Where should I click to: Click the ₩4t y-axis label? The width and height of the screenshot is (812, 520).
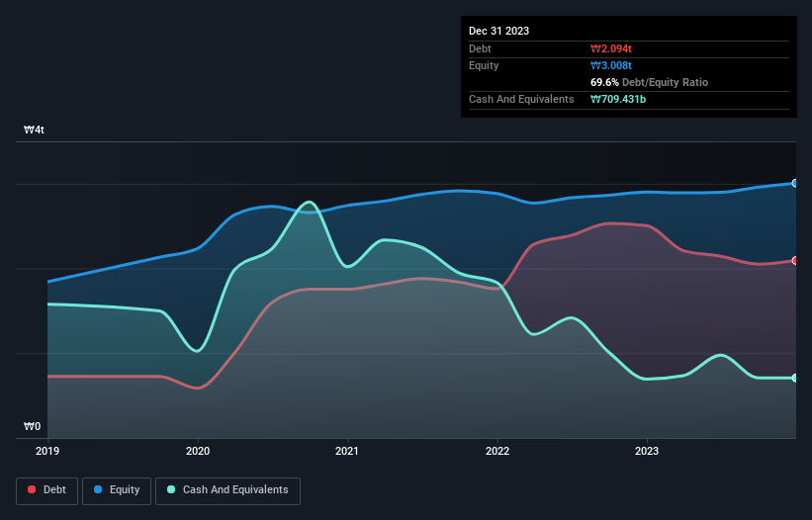(35, 130)
